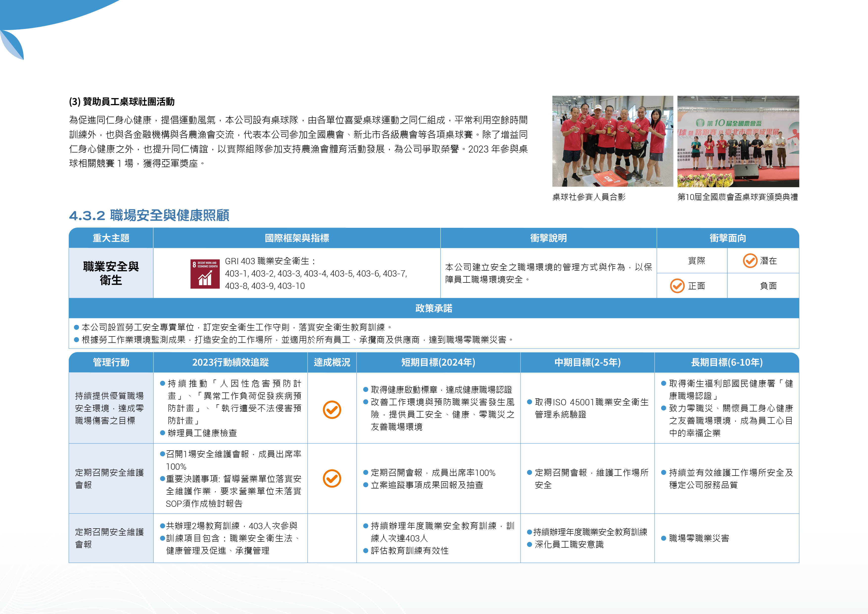The height and width of the screenshot is (614, 868).
Task: Click the 長期目標(6-10年) header
Action: (727, 362)
